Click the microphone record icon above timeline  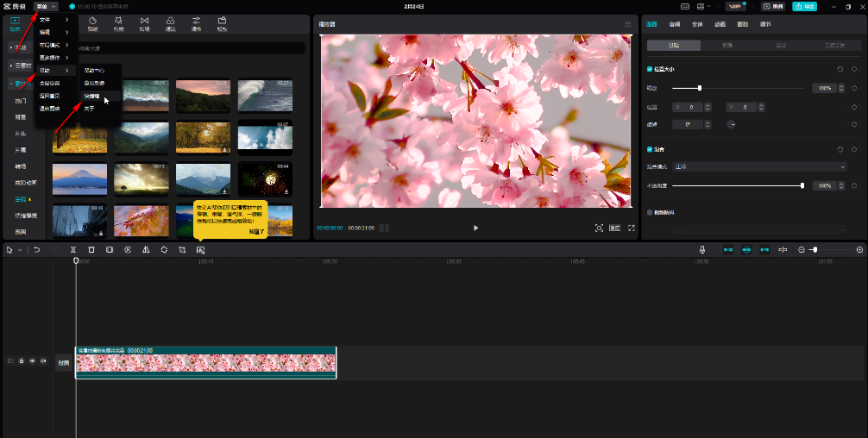point(701,249)
